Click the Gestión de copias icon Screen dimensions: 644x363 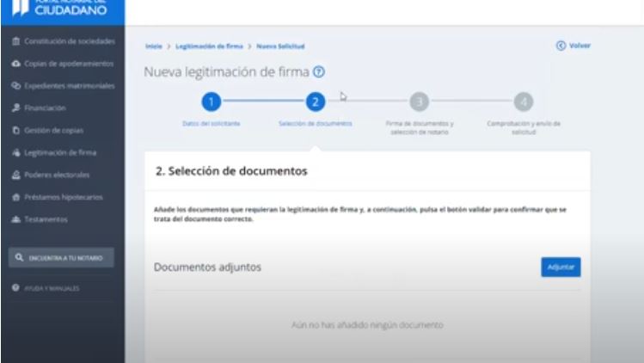15,130
